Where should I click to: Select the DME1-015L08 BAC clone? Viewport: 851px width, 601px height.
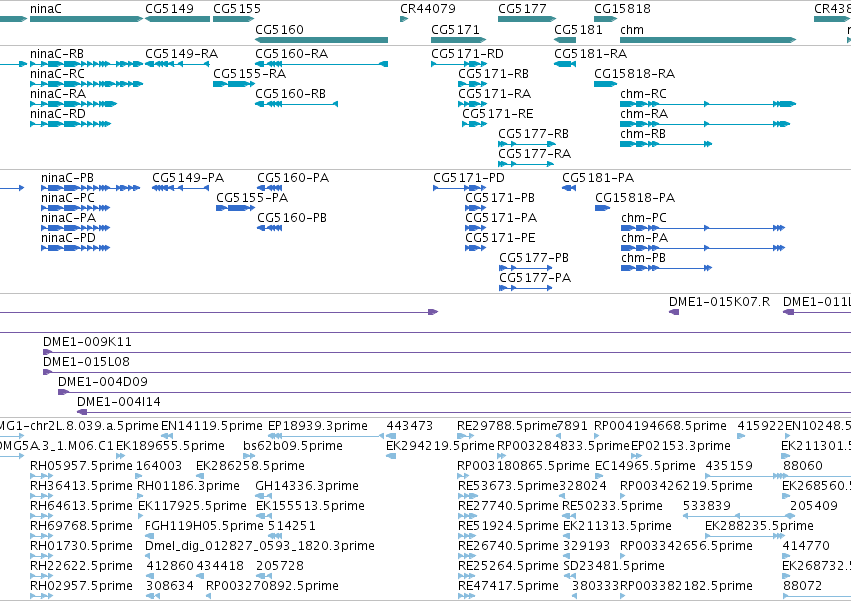coord(447,372)
